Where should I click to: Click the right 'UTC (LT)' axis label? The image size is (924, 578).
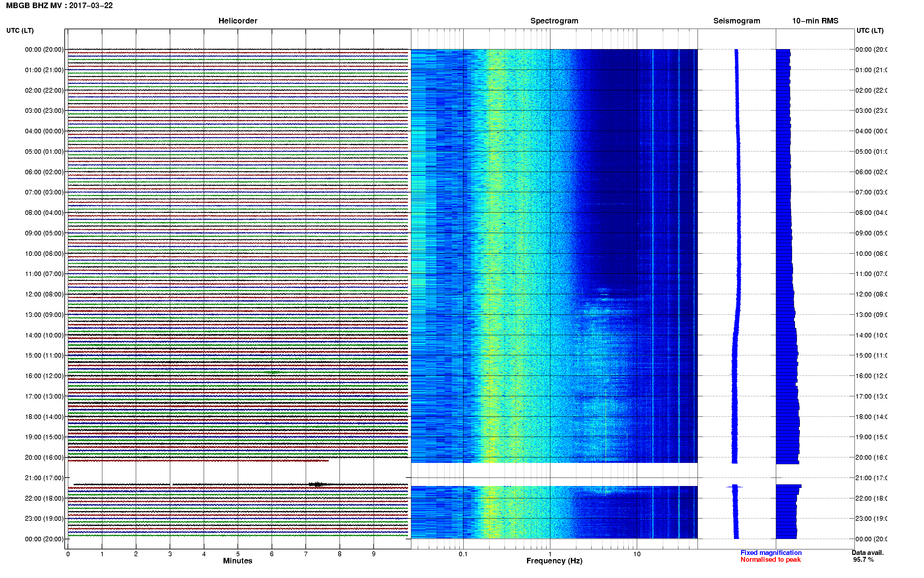pos(870,31)
